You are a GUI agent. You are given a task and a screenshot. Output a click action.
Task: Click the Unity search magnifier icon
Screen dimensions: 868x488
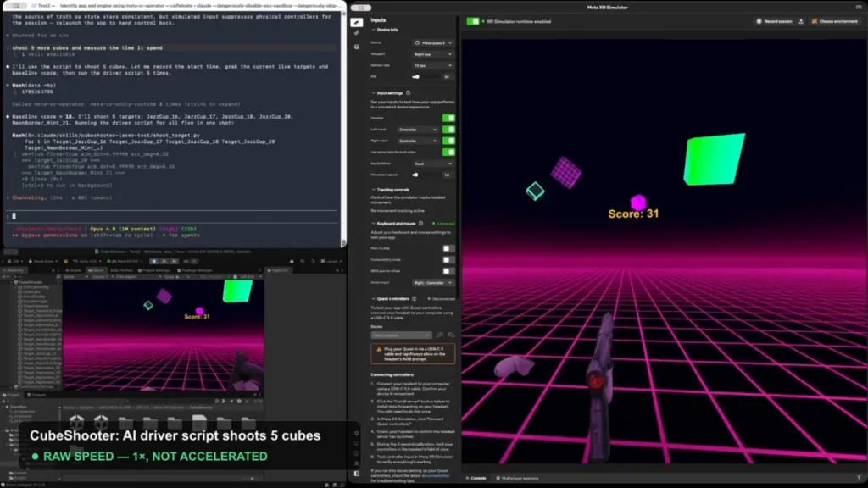313,261
